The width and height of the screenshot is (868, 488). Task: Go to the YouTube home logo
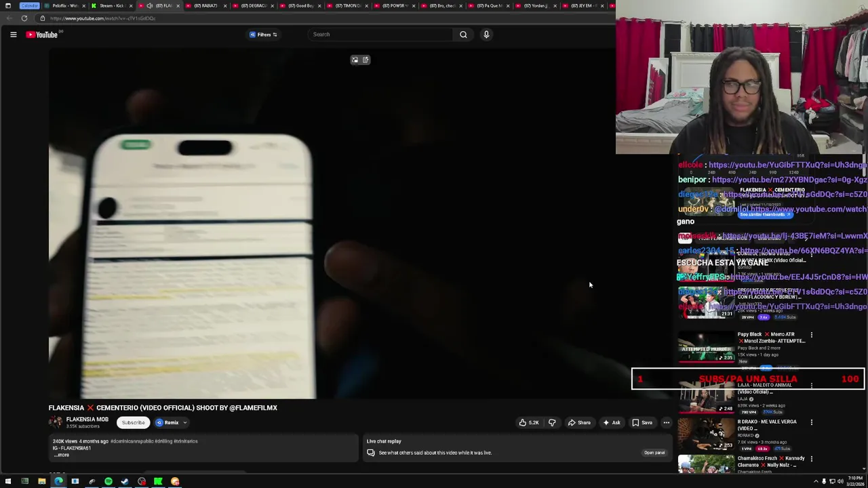pos(42,35)
